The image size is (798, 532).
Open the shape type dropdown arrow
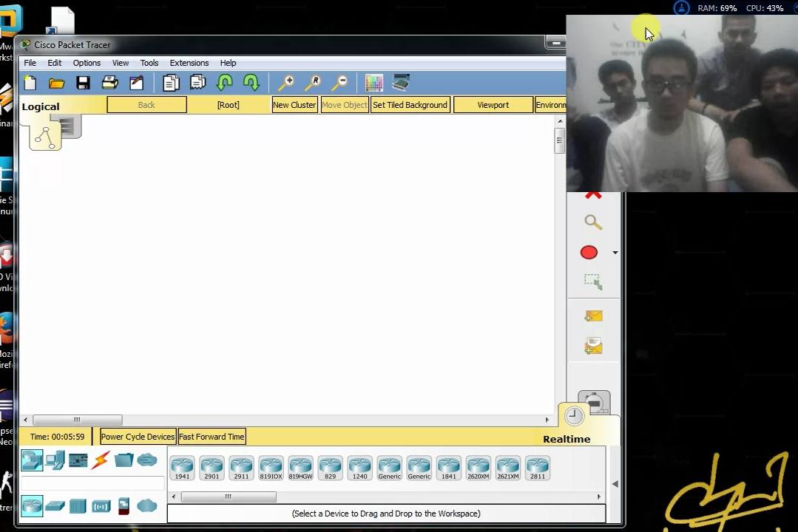(615, 253)
